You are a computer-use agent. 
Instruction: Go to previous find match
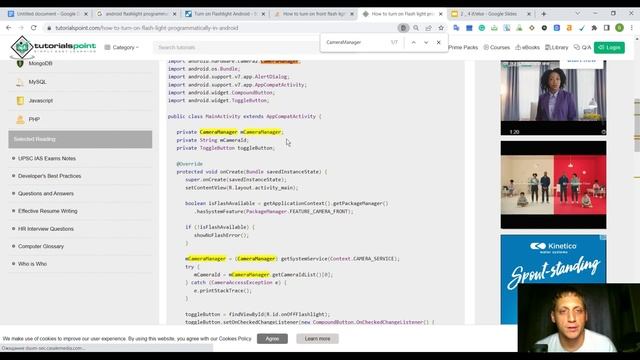click(x=413, y=42)
